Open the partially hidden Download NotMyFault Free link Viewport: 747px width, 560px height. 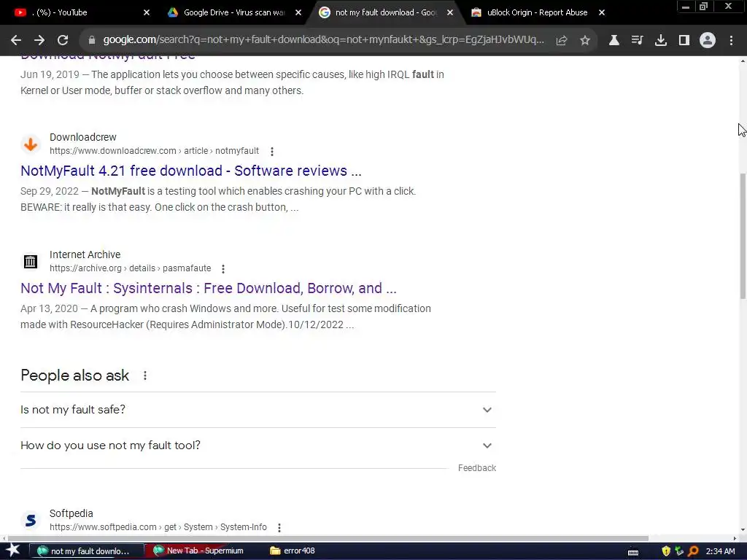(108, 58)
